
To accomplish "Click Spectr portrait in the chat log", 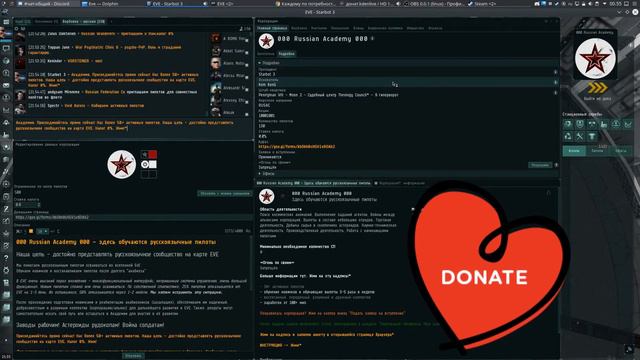I will coord(20,109).
